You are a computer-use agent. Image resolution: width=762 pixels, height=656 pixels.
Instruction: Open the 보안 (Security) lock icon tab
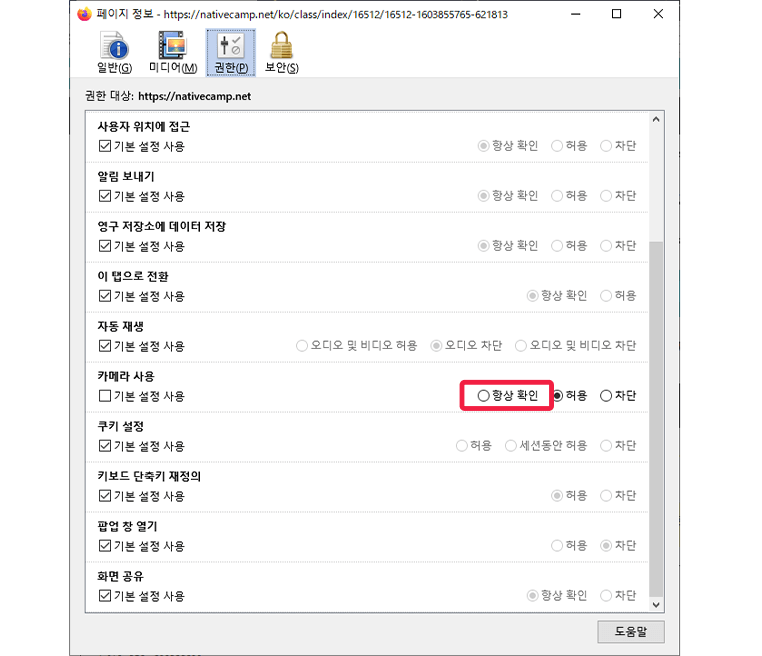click(281, 52)
